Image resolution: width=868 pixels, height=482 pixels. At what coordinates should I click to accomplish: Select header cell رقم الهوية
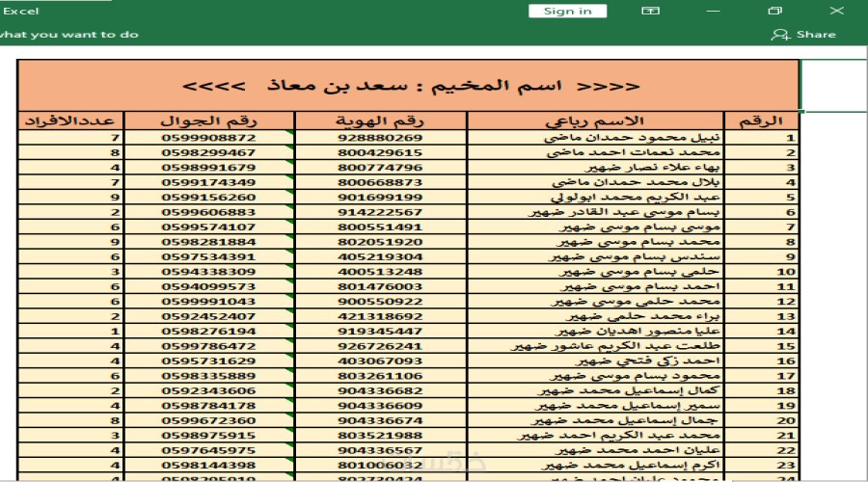tap(380, 120)
